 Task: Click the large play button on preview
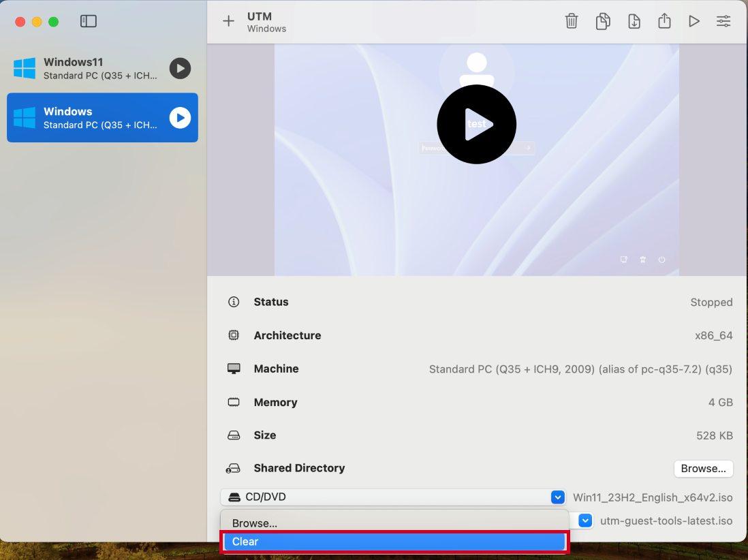click(477, 124)
